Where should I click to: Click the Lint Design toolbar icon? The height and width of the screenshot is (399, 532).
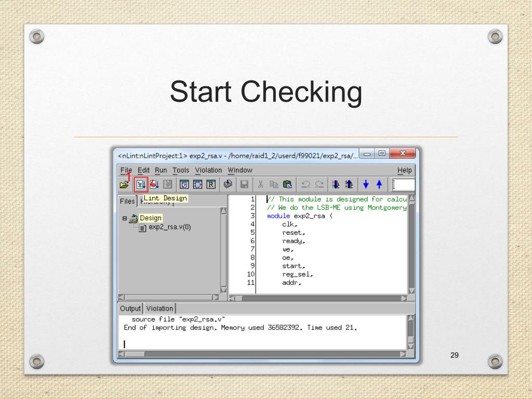click(141, 184)
